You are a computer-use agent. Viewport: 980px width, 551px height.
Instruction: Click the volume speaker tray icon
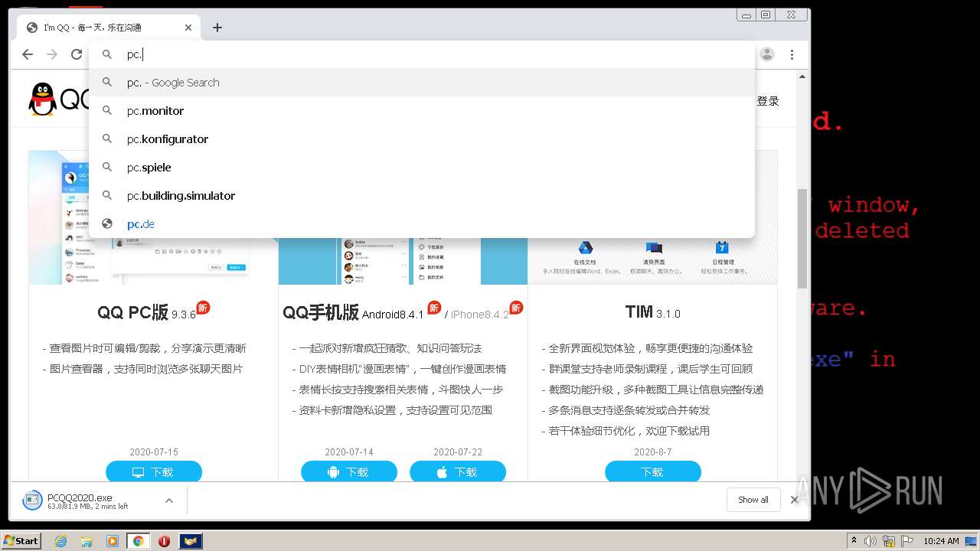[871, 541]
